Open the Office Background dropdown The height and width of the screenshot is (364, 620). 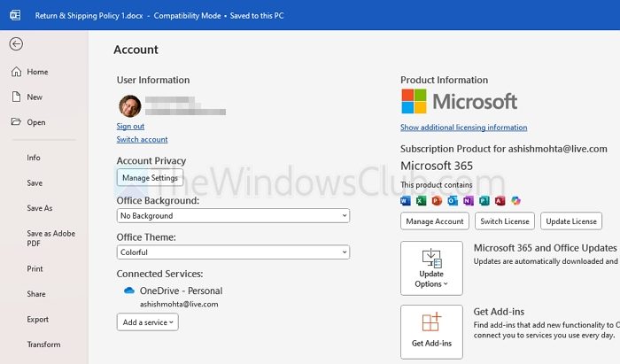click(x=233, y=216)
